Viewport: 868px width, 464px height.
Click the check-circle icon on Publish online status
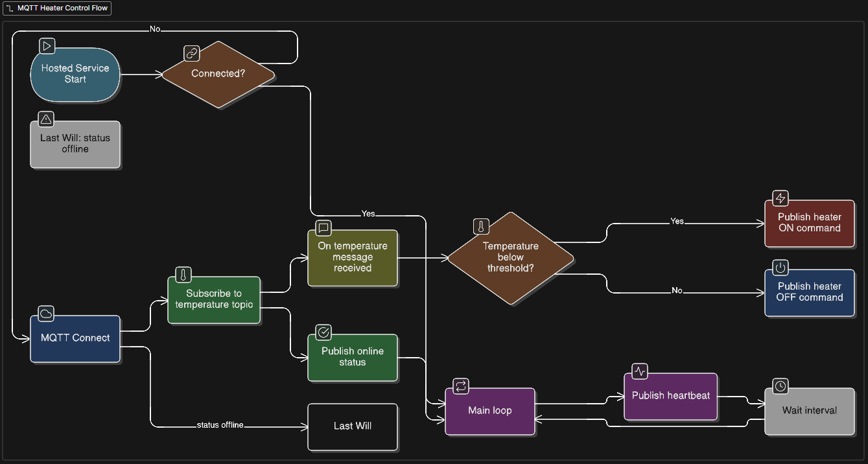click(x=323, y=332)
